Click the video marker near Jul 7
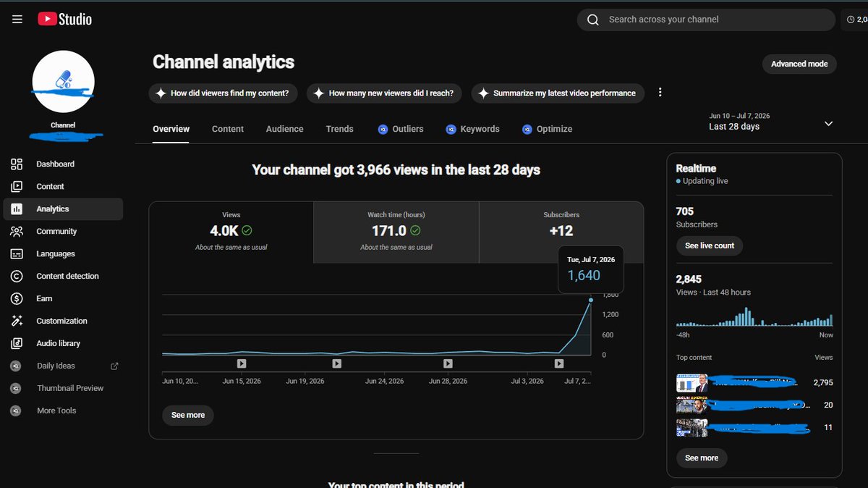Image resolution: width=868 pixels, height=488 pixels. click(x=559, y=363)
